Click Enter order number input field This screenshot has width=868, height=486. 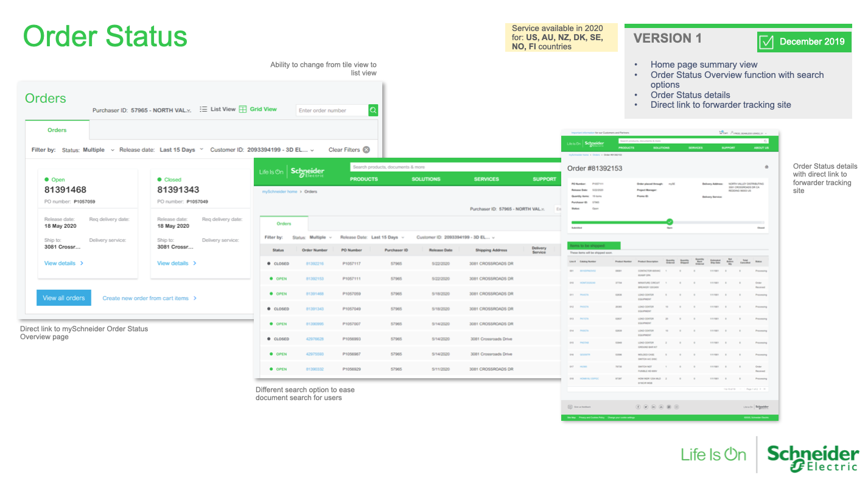point(332,110)
